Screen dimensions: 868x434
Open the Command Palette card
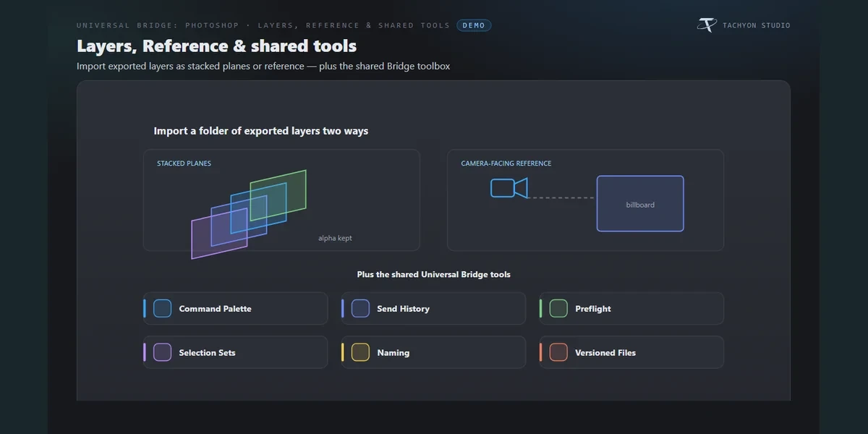(236, 309)
